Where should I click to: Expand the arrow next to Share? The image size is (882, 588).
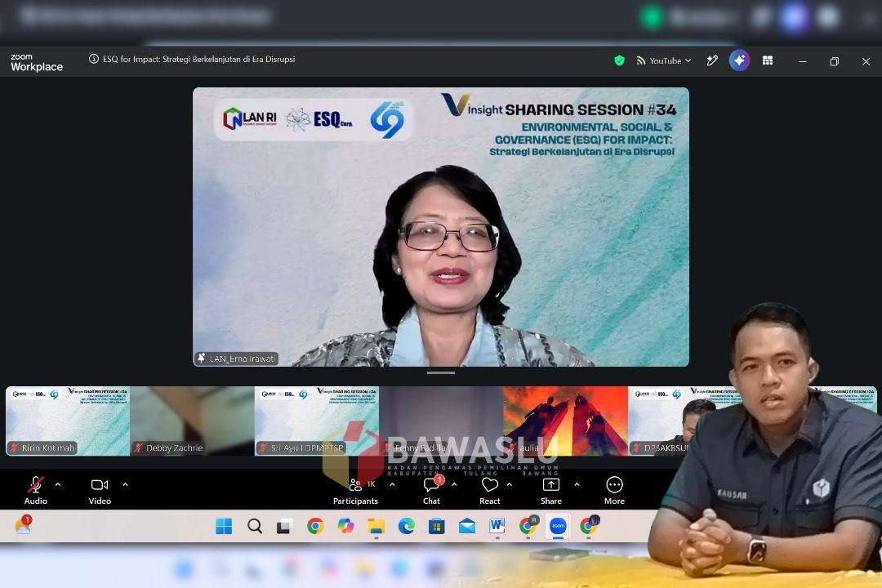[577, 484]
